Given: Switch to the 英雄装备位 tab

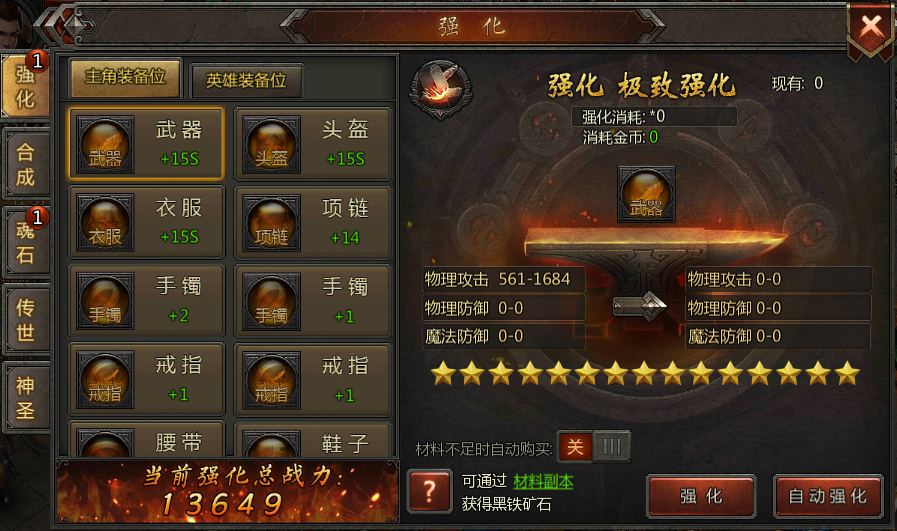Looking at the screenshot, I should (246, 81).
